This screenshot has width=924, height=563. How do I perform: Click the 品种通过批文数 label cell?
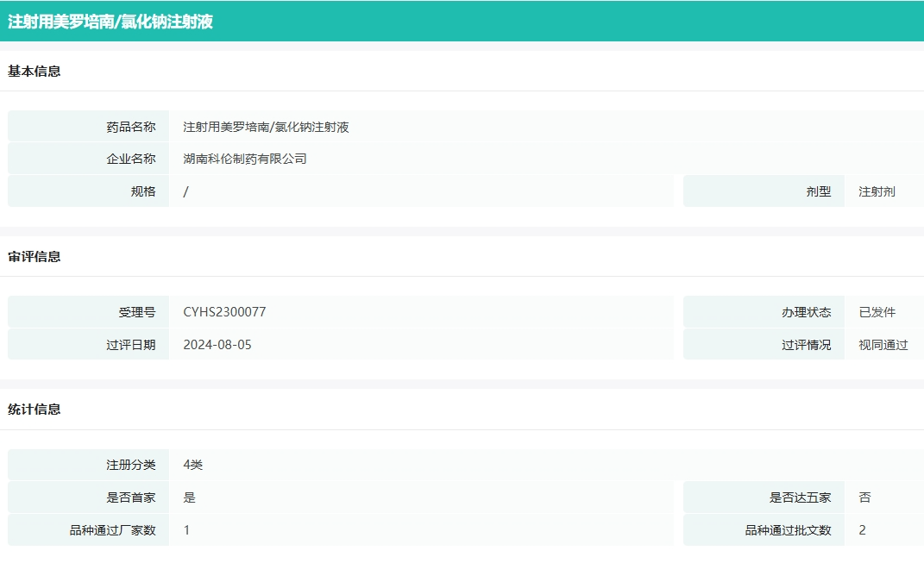pos(764,530)
